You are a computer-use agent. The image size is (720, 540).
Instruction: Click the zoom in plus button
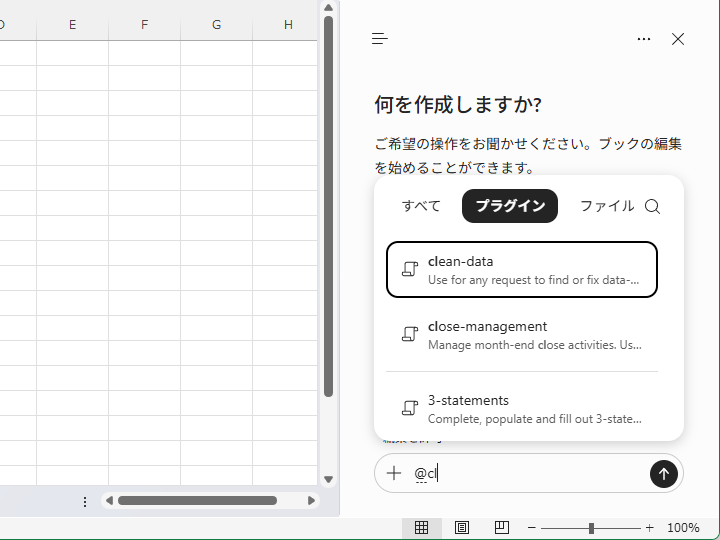649,528
